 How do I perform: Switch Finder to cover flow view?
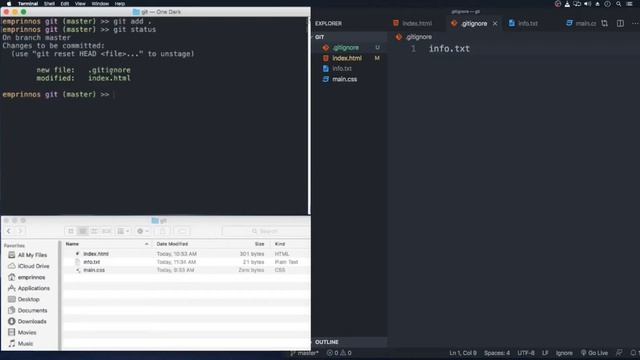tap(107, 231)
